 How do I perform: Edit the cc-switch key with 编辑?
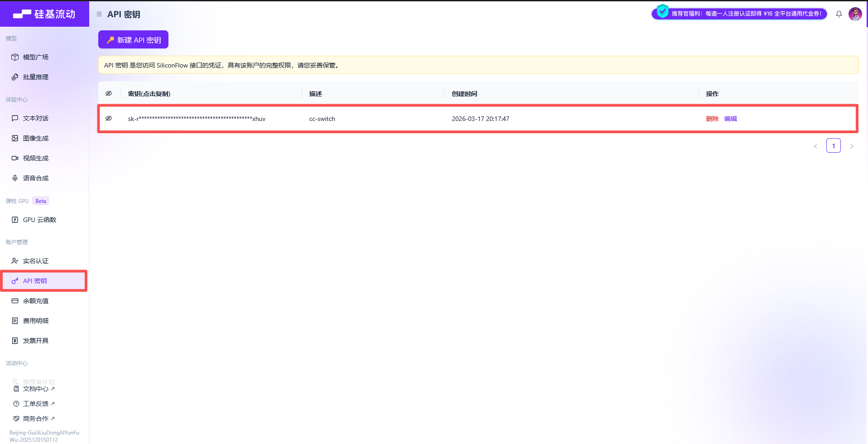(730, 119)
